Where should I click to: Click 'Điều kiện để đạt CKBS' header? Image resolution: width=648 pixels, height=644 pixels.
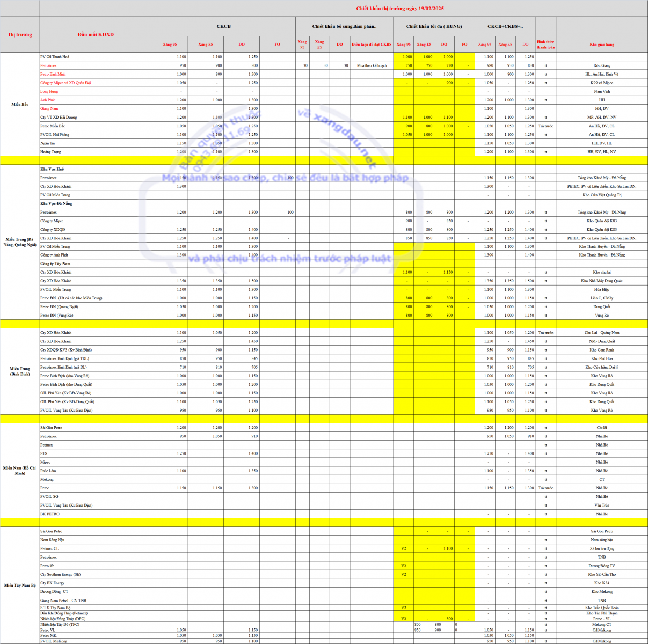pos(372,45)
